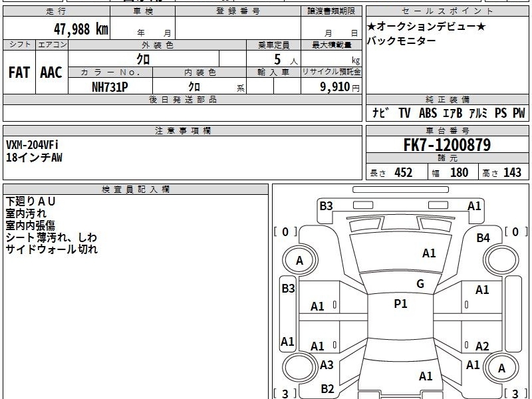Select the VXM-204VFi note line
532x399 pixels.
32,145
